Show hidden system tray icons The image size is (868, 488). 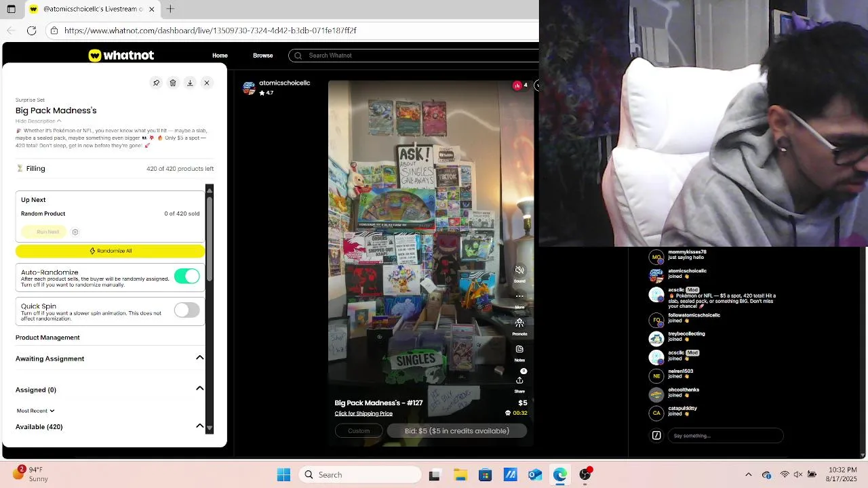[x=748, y=475]
